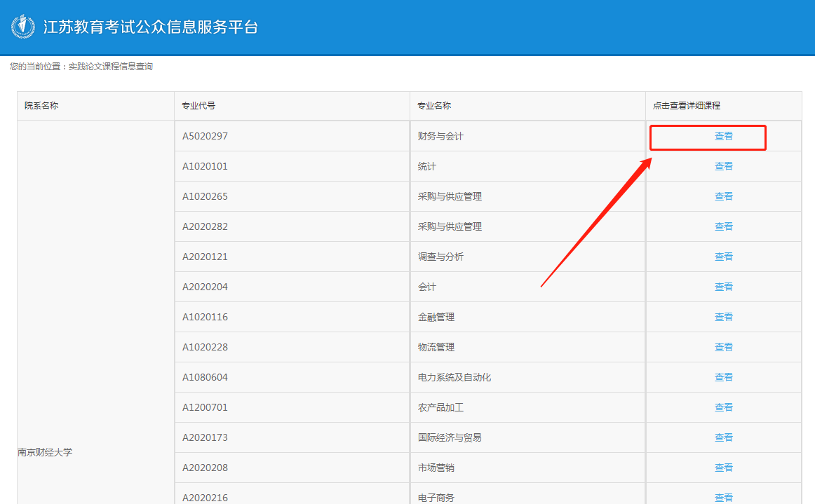The height and width of the screenshot is (504, 815).
Task: Open 查看 link for 统计 major
Action: (x=723, y=167)
